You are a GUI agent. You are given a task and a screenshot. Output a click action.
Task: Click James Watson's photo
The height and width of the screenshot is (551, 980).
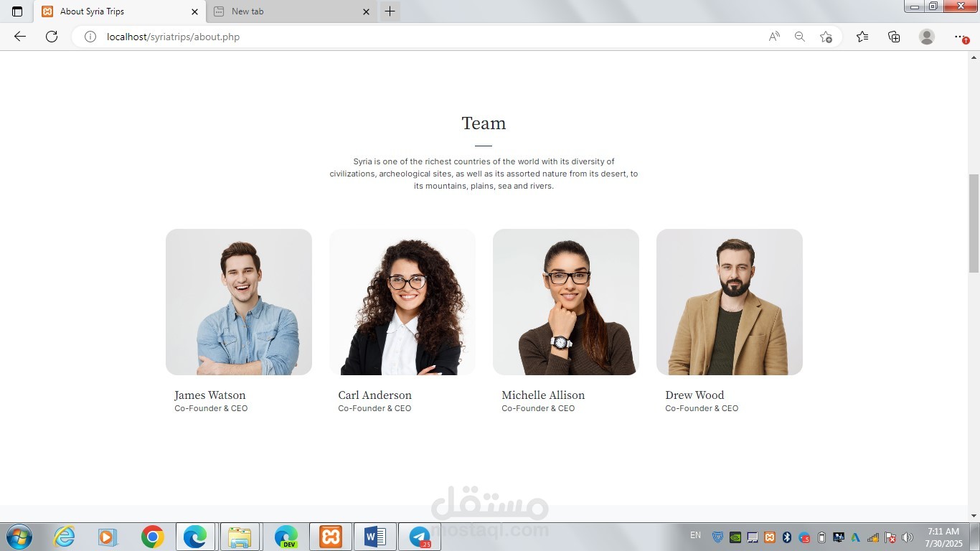pyautogui.click(x=239, y=302)
